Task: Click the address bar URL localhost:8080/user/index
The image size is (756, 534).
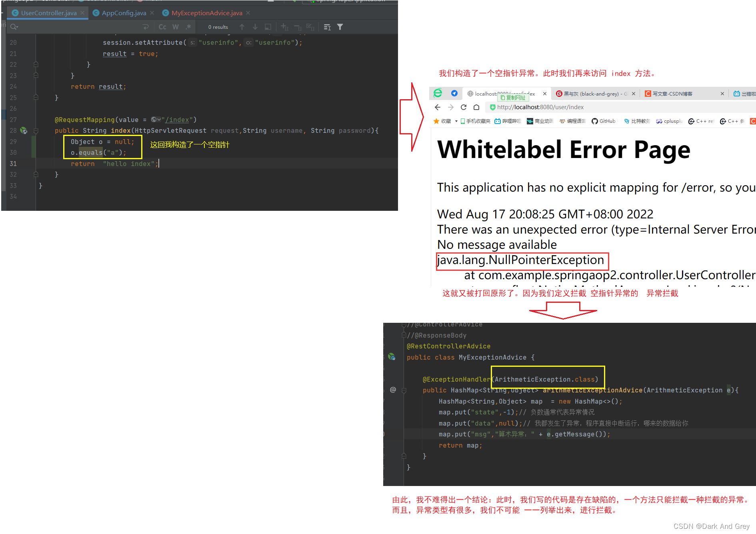Action: (540, 107)
